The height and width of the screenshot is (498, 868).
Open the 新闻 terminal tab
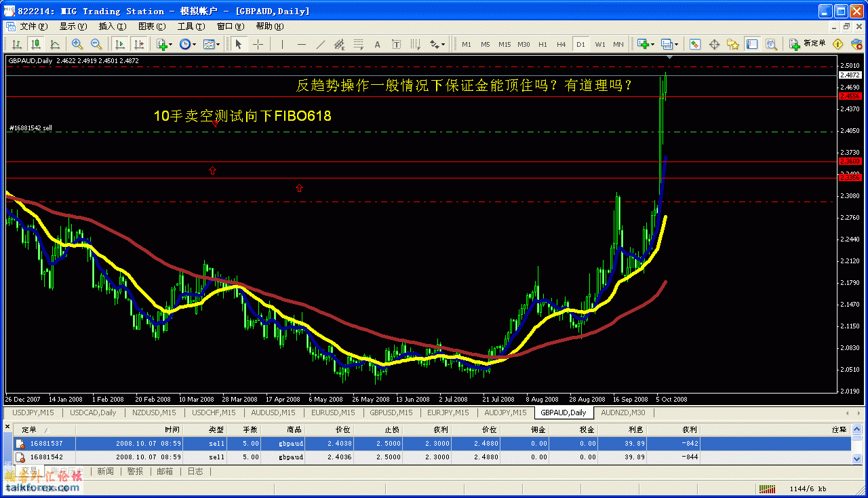tap(105, 471)
